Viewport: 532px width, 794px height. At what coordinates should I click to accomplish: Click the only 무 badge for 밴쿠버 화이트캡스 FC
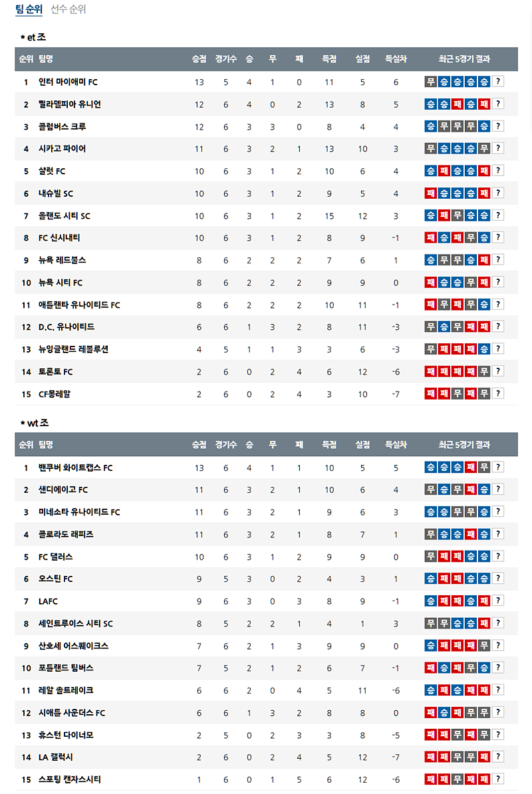pyautogui.click(x=484, y=467)
